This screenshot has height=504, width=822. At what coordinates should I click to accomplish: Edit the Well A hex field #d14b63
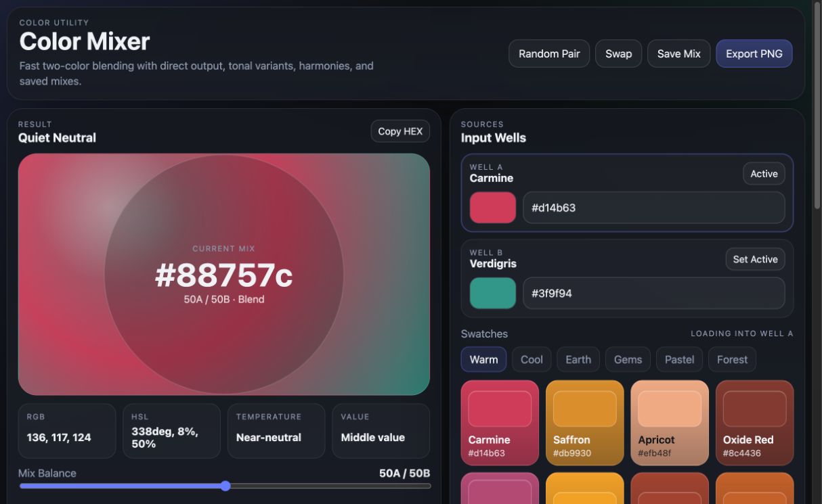654,208
